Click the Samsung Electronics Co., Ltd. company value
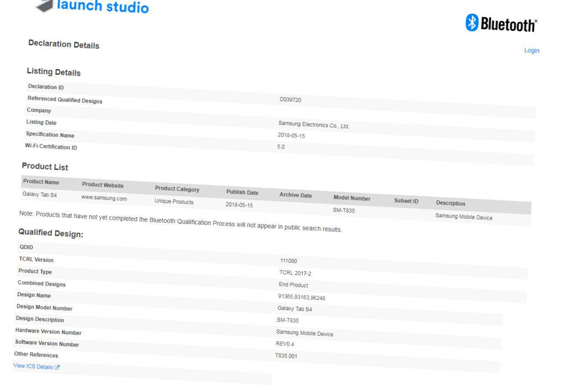This screenshot has height=392, width=562. [x=314, y=125]
